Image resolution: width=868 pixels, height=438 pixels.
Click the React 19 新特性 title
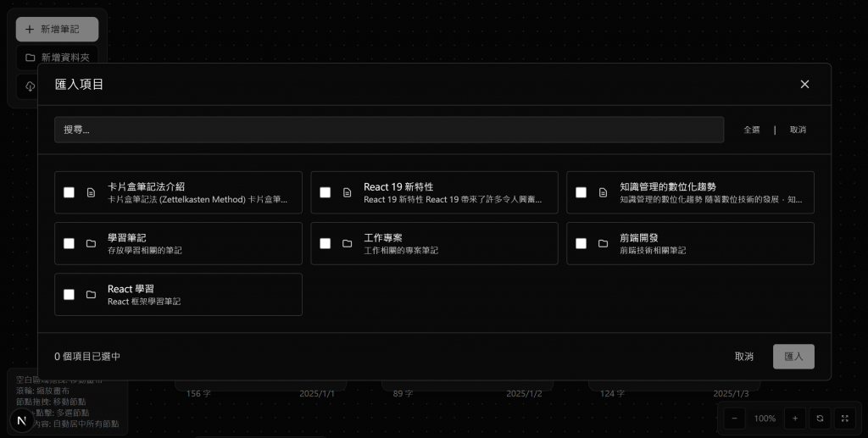point(398,187)
